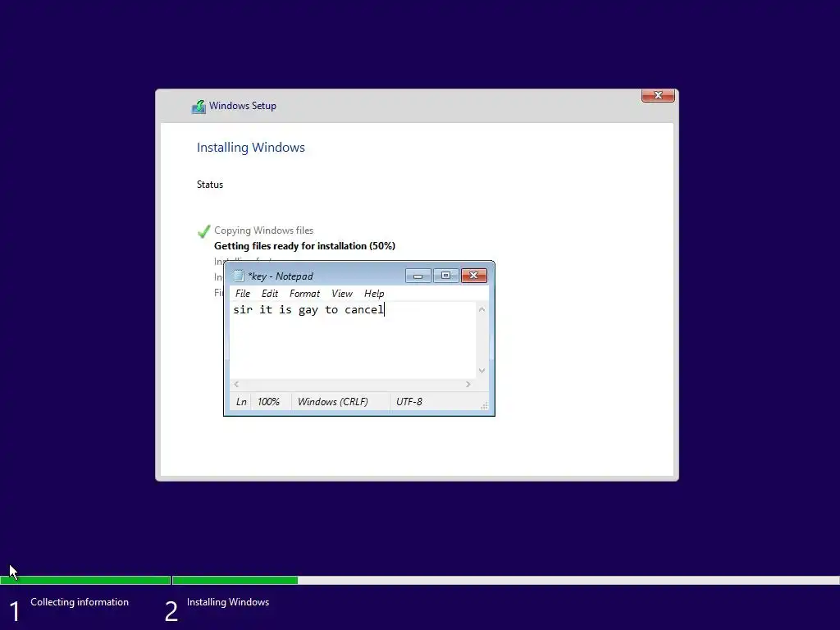Image resolution: width=840 pixels, height=630 pixels.
Task: Open the File menu in Notepad
Action: (242, 294)
